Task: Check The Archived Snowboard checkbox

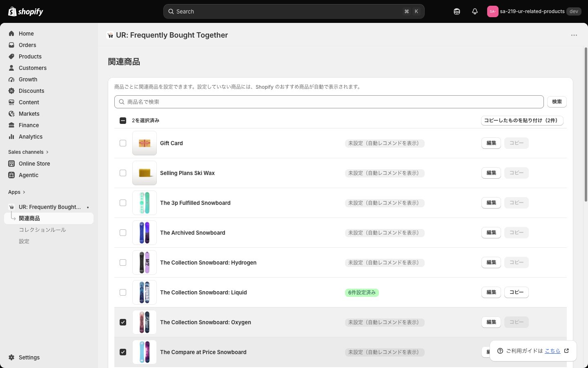Action: pyautogui.click(x=123, y=233)
